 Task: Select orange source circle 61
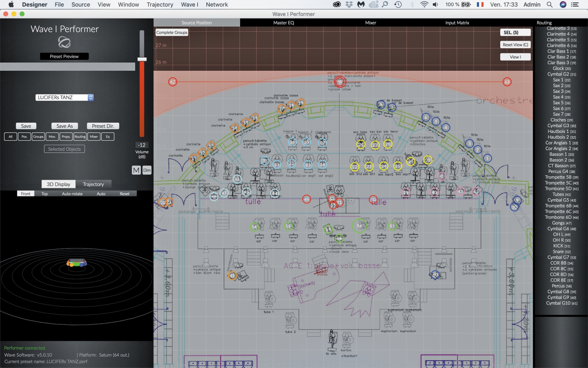coord(232,276)
